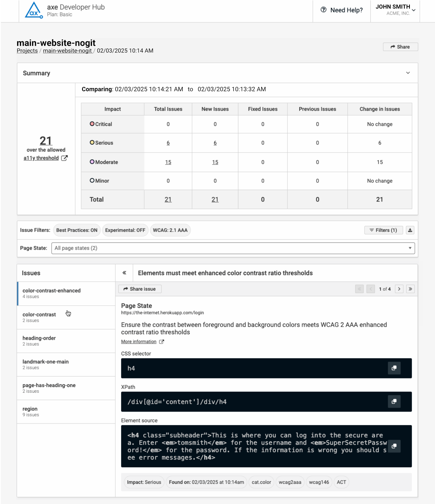Screen dimensions: 435x504
Task: Click the WCAG: 2.1 AAA filter chip
Action: tap(170, 230)
